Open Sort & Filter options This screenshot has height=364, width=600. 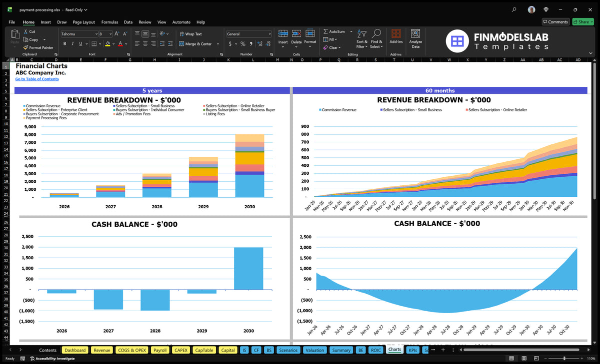point(362,38)
